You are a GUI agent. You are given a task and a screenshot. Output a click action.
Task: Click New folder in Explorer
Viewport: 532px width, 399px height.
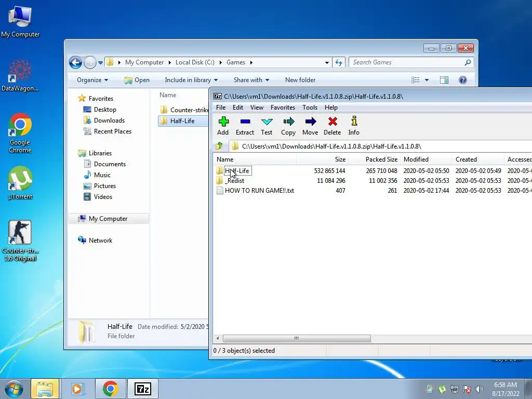tap(300, 80)
